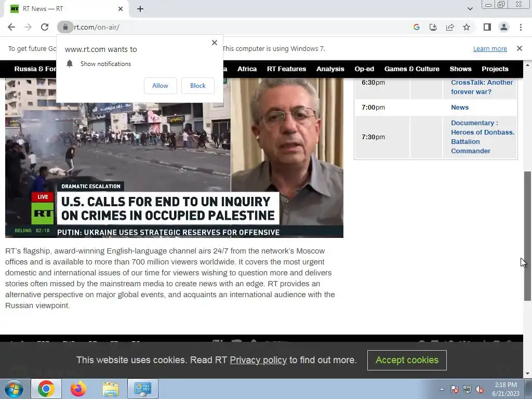Open the Windows Start menu
This screenshot has height=399, width=532.
click(14, 389)
